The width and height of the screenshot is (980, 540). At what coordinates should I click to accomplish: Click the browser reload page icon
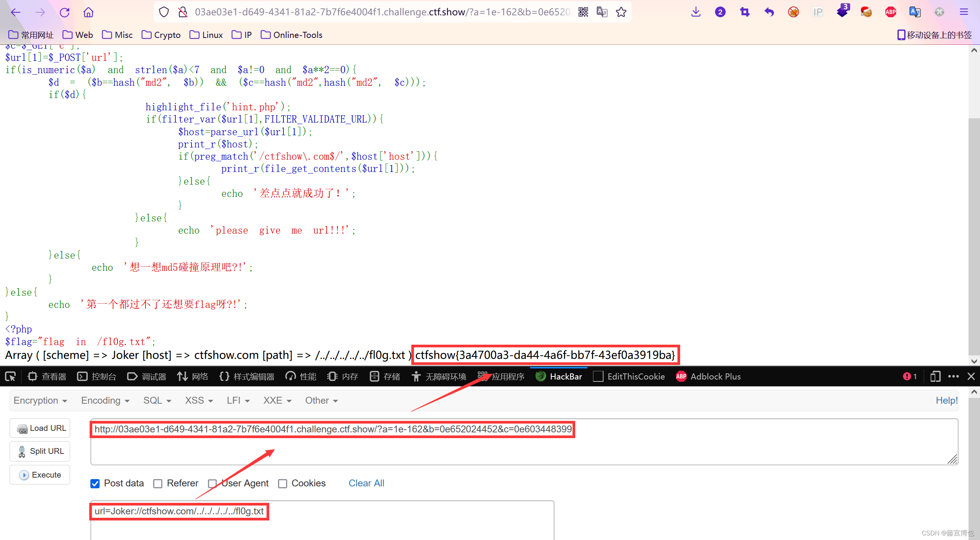tap(64, 12)
